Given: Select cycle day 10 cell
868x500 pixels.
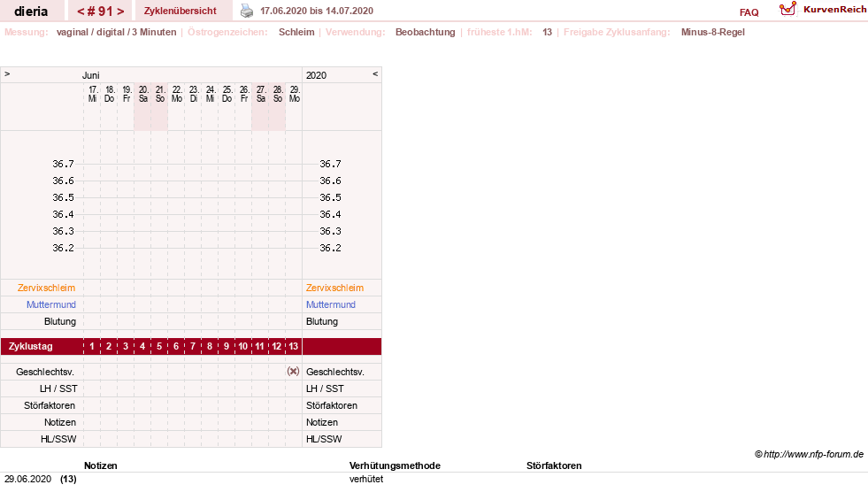Looking at the screenshot, I should pyautogui.click(x=243, y=346).
